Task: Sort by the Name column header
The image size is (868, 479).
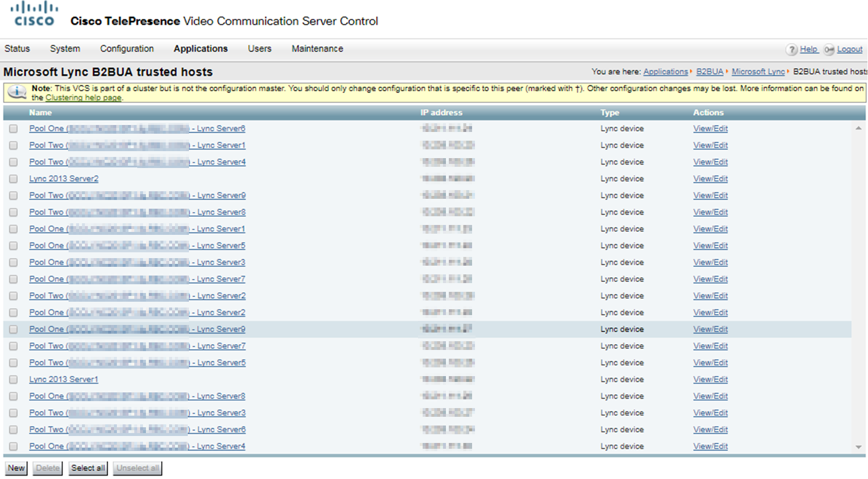Action: point(40,113)
